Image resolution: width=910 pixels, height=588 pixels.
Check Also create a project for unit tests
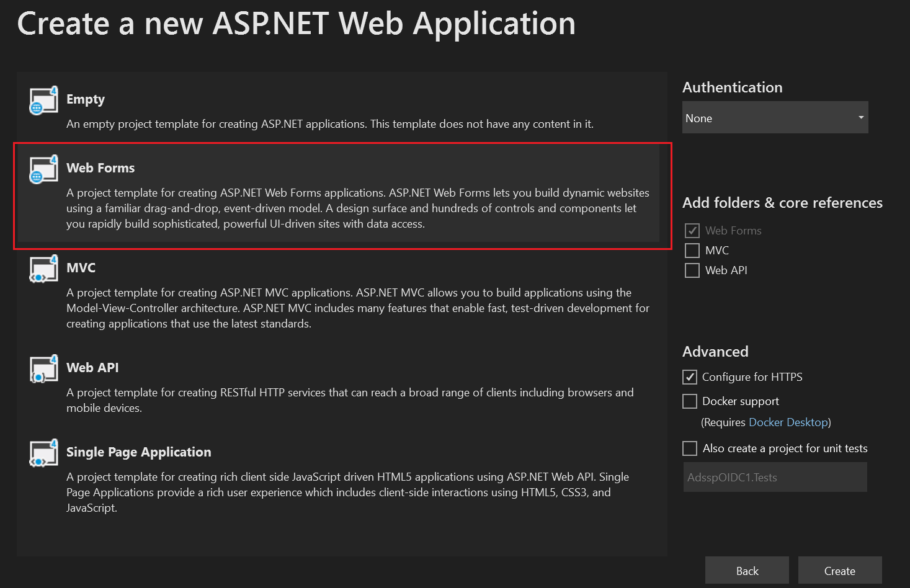pos(690,448)
